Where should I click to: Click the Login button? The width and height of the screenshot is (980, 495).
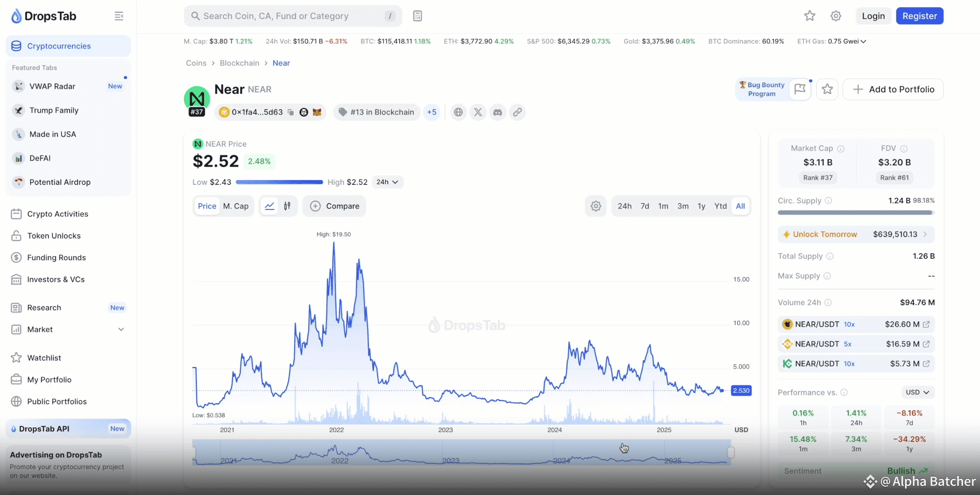873,16
